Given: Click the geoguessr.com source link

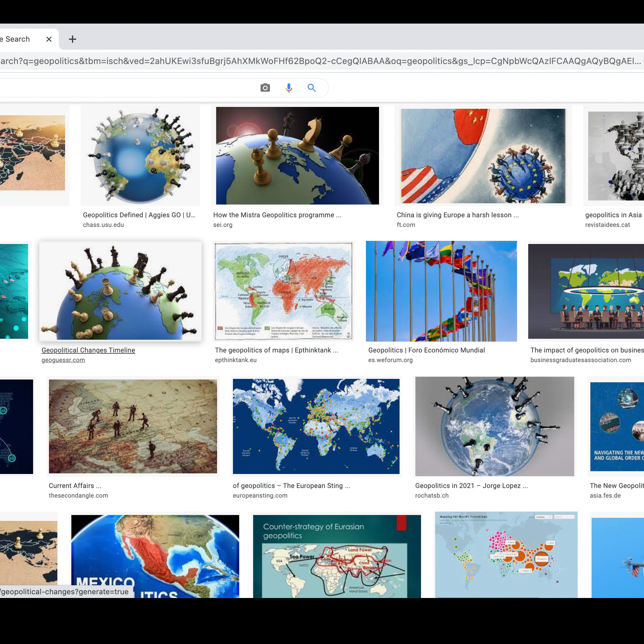Looking at the screenshot, I should point(63,360).
